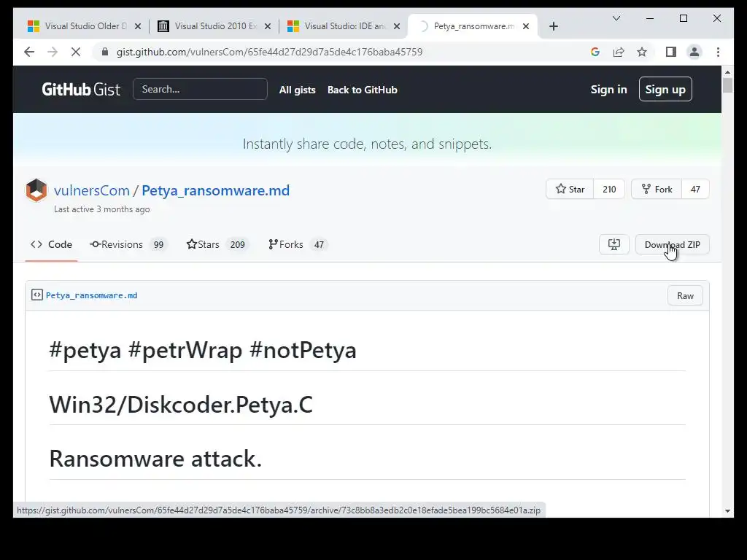Open the vulnersCom user profile link
The height and width of the screenshot is (560, 747).
click(91, 190)
